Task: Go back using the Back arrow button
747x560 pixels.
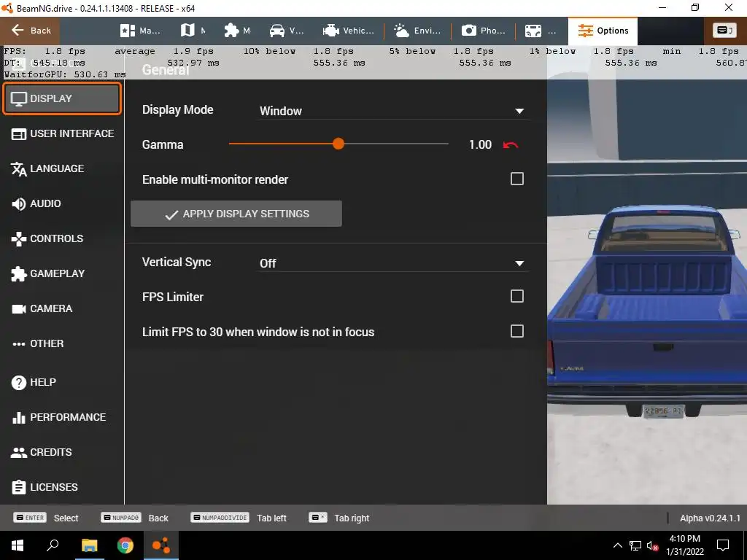Action: (x=31, y=31)
